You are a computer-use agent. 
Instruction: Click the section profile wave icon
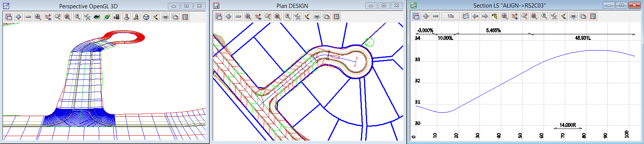click(x=466, y=16)
